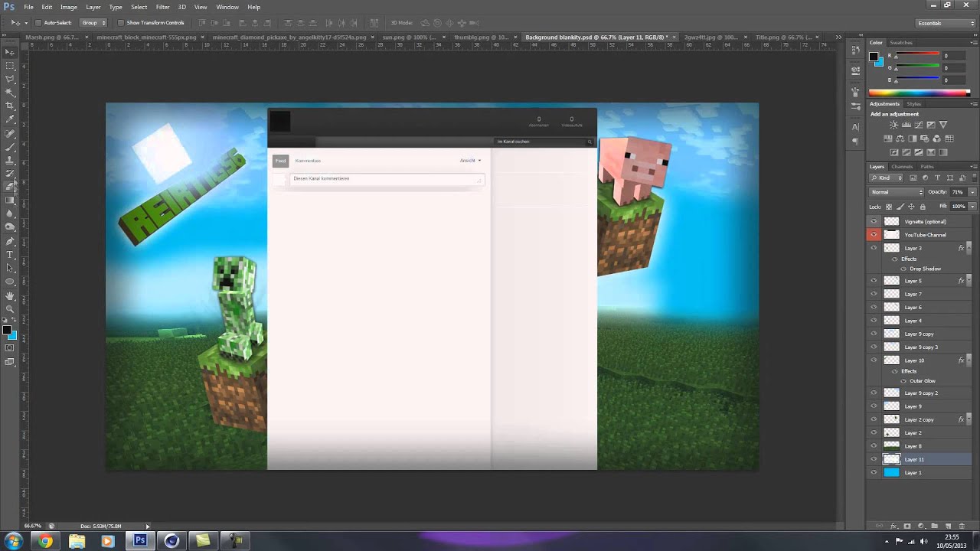Select the Brush tool
Viewport: 980px width, 551px height.
[10, 146]
